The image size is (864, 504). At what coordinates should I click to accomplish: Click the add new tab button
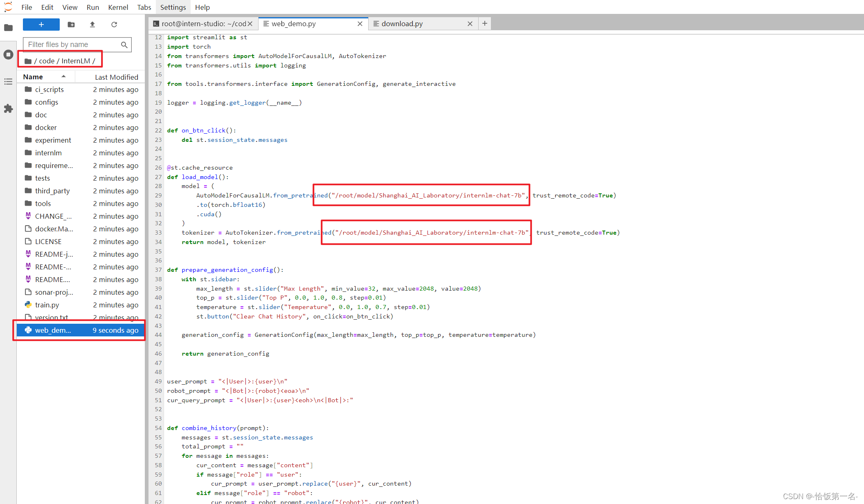pos(484,23)
